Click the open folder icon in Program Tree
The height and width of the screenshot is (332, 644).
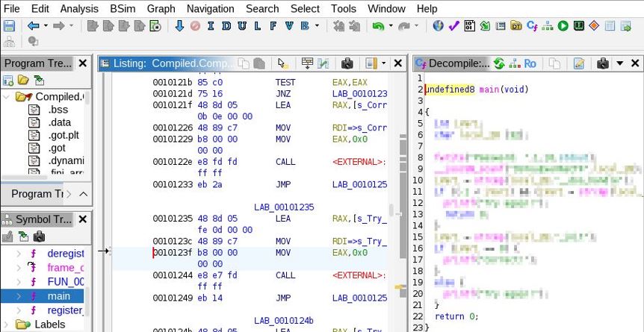click(23, 80)
